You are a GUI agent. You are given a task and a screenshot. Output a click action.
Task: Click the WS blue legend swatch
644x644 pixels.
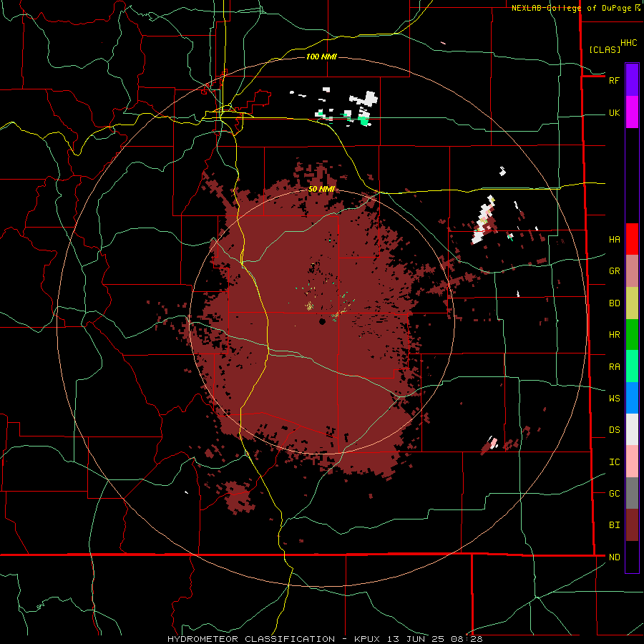(x=632, y=398)
